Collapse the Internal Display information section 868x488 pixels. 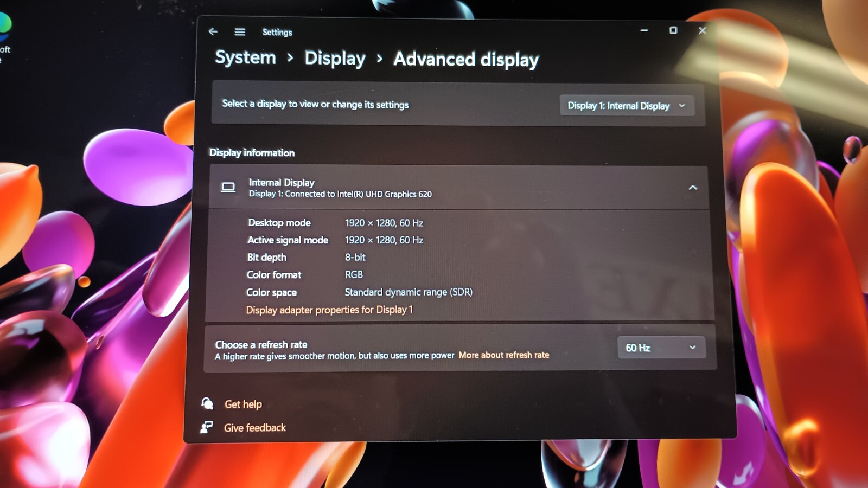click(x=693, y=188)
